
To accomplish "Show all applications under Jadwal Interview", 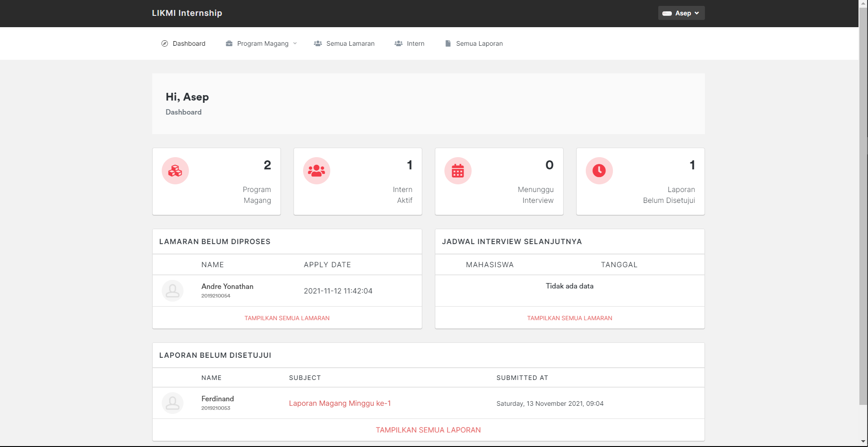I will tap(569, 318).
